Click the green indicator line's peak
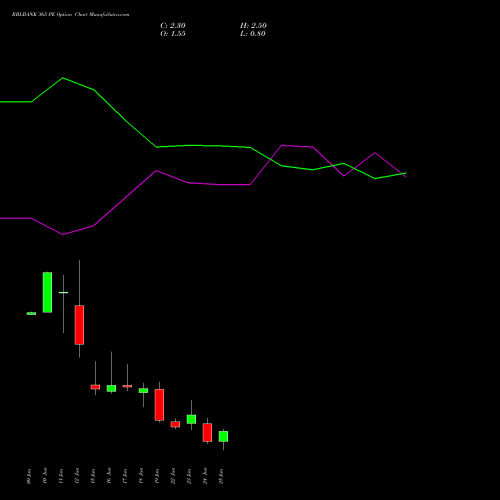 pos(63,78)
